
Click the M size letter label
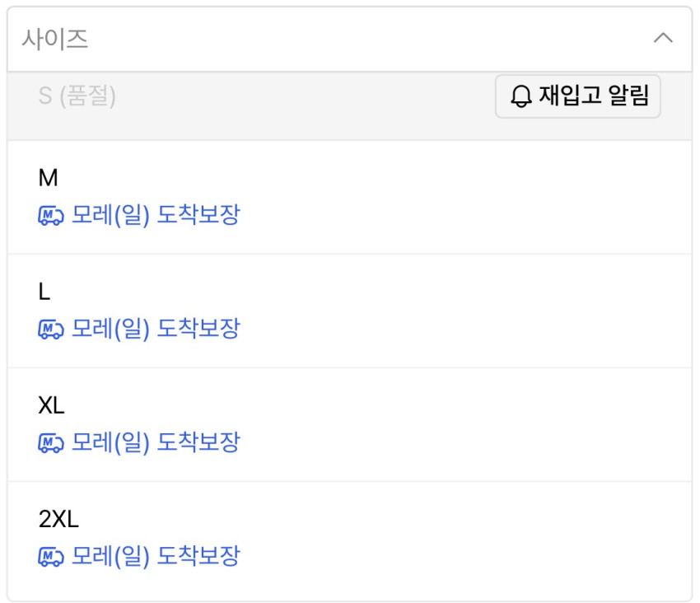click(x=49, y=178)
